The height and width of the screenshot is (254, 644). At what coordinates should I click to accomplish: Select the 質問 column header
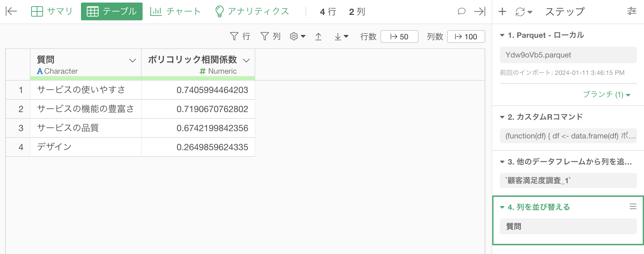coord(86,64)
